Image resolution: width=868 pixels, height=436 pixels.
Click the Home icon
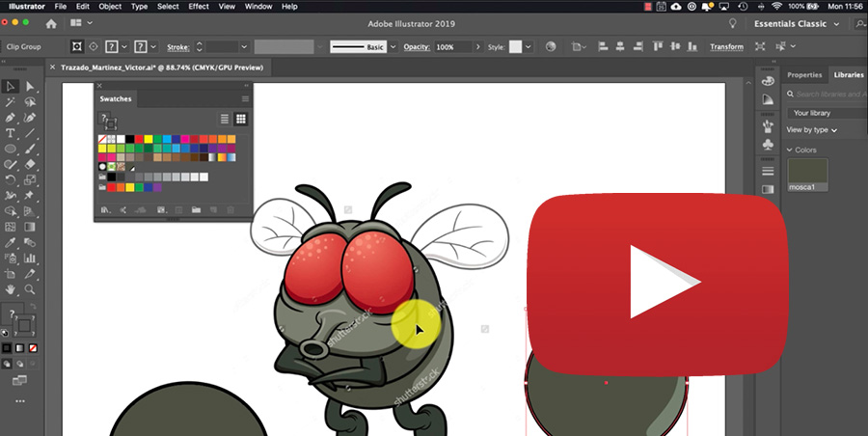[x=51, y=24]
